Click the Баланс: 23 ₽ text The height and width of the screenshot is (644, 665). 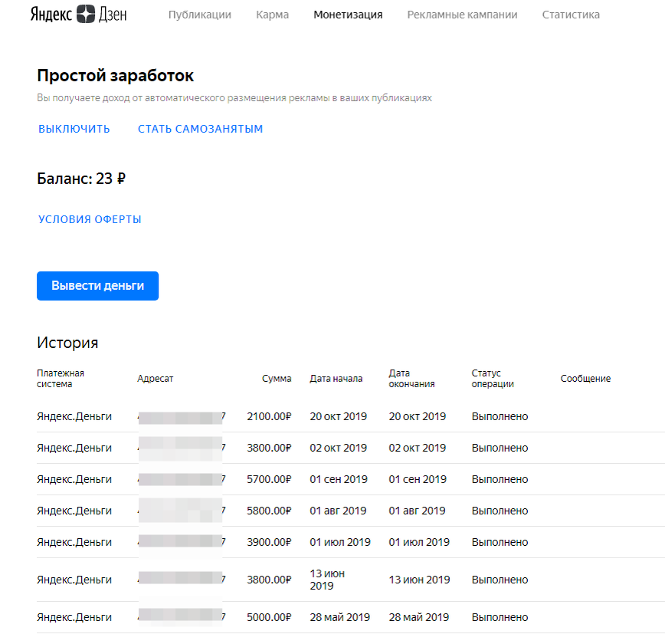(81, 179)
